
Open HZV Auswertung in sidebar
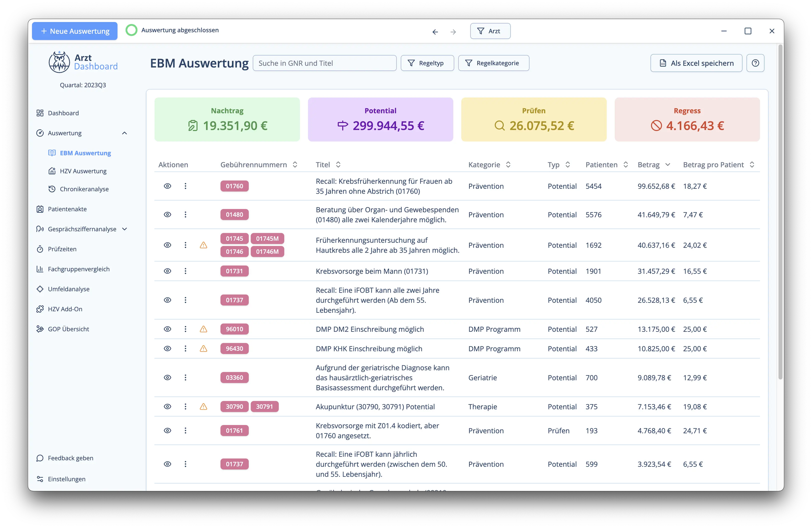click(83, 171)
